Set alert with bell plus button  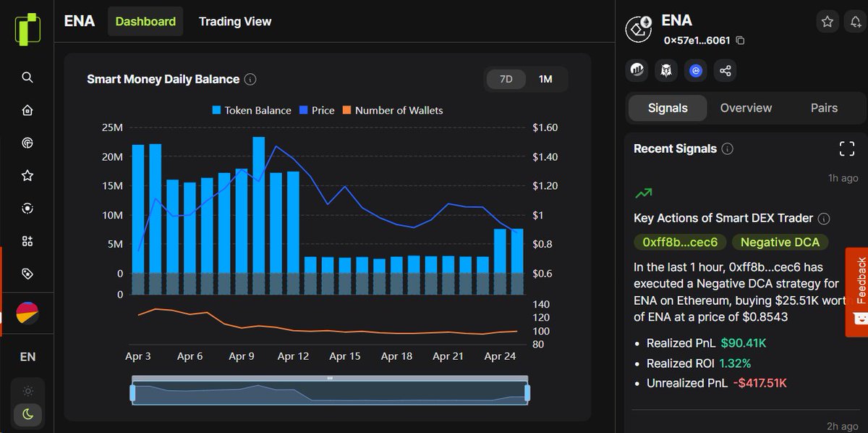(855, 22)
